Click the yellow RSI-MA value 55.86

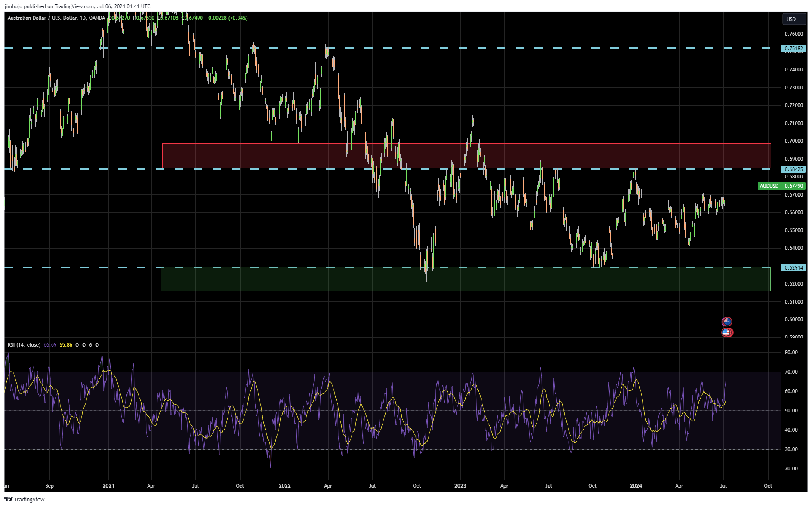(x=66, y=345)
